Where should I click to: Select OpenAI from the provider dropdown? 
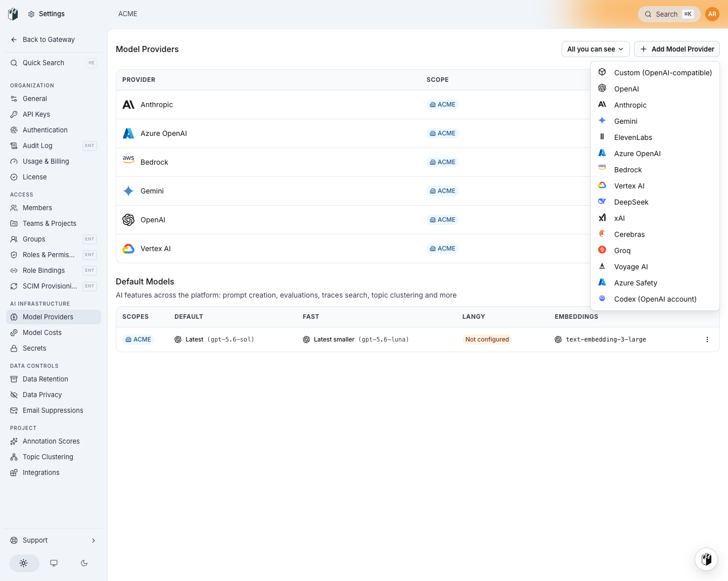coord(655,89)
